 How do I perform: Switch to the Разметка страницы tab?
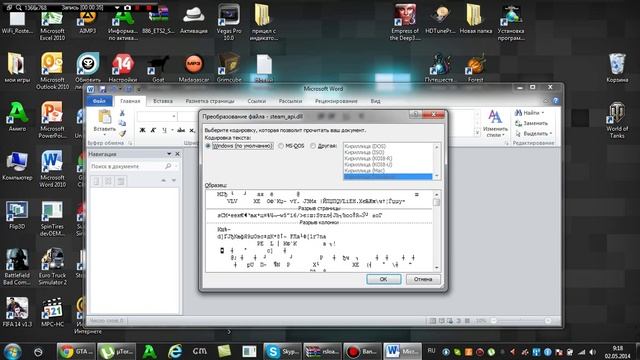[x=210, y=101]
